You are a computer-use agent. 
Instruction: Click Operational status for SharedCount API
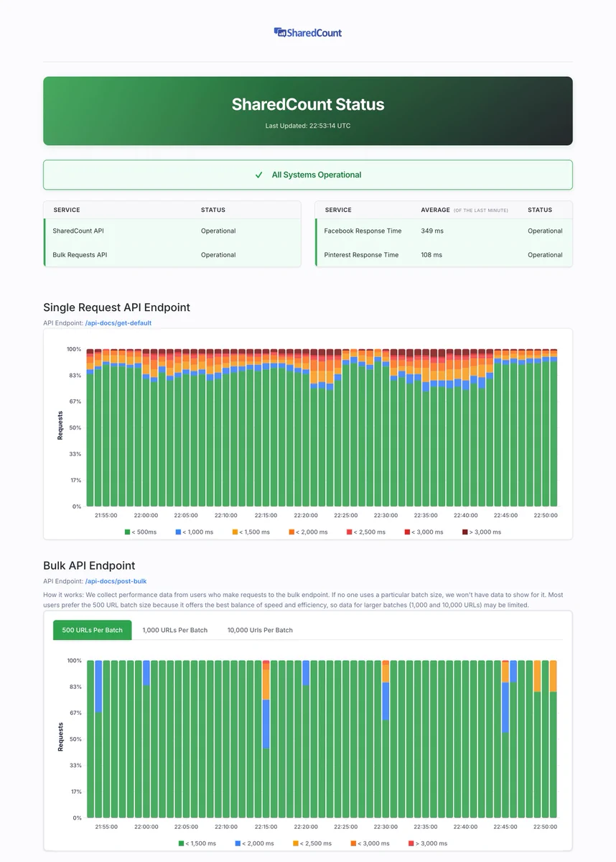(218, 231)
